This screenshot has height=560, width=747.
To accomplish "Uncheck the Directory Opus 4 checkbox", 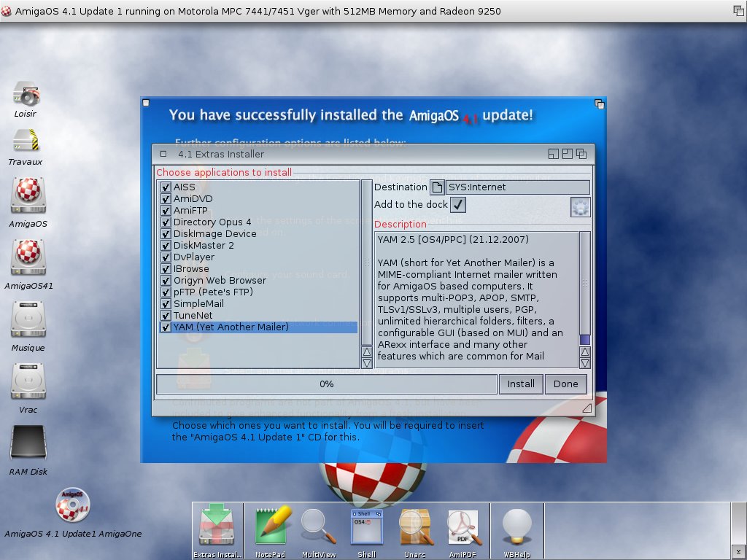I will (x=166, y=222).
